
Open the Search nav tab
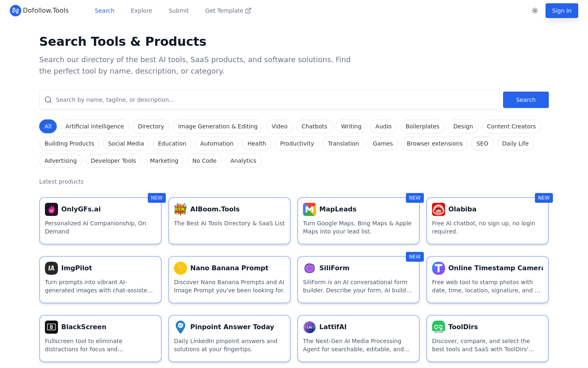pyautogui.click(x=105, y=11)
